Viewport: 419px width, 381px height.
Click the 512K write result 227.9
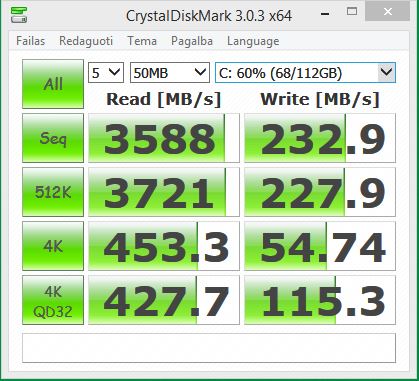(x=320, y=192)
